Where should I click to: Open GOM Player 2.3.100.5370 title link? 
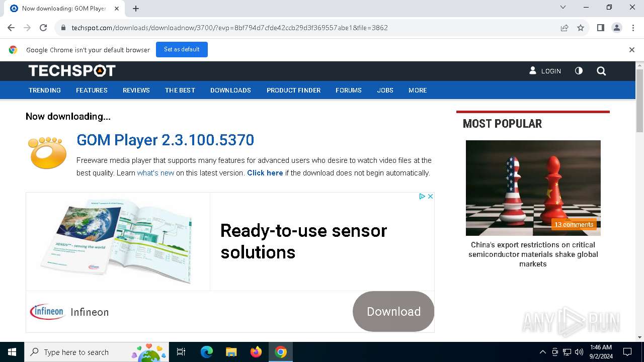(x=165, y=140)
